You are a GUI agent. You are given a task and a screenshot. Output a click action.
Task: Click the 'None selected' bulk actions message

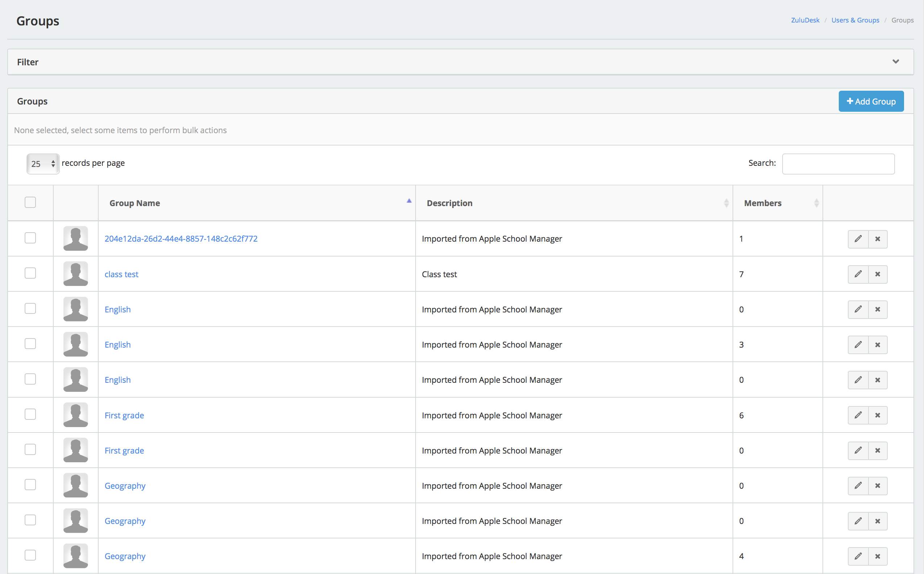tap(120, 130)
